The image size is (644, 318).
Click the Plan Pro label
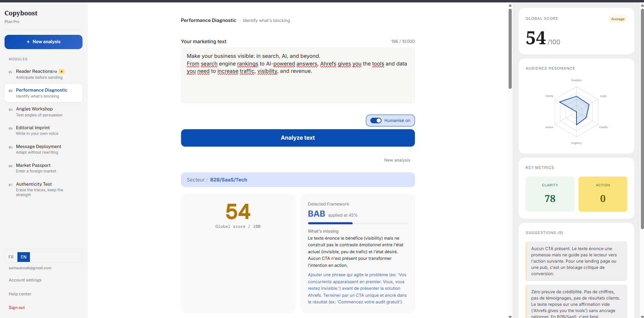pos(12,22)
